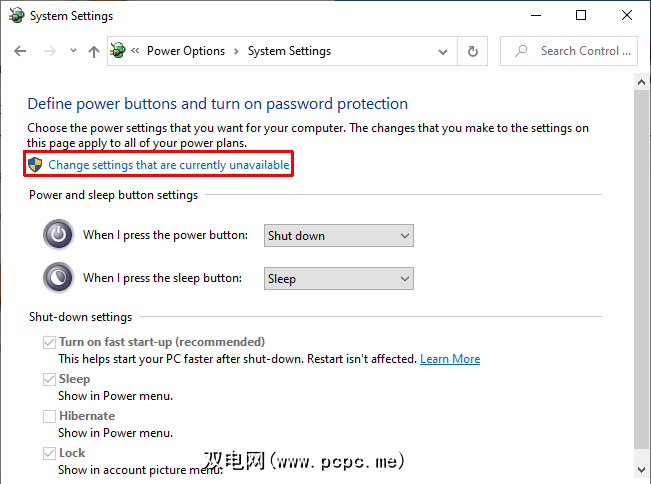651x484 pixels.
Task: Click Change settings that are currently unavailable
Action: tap(169, 164)
